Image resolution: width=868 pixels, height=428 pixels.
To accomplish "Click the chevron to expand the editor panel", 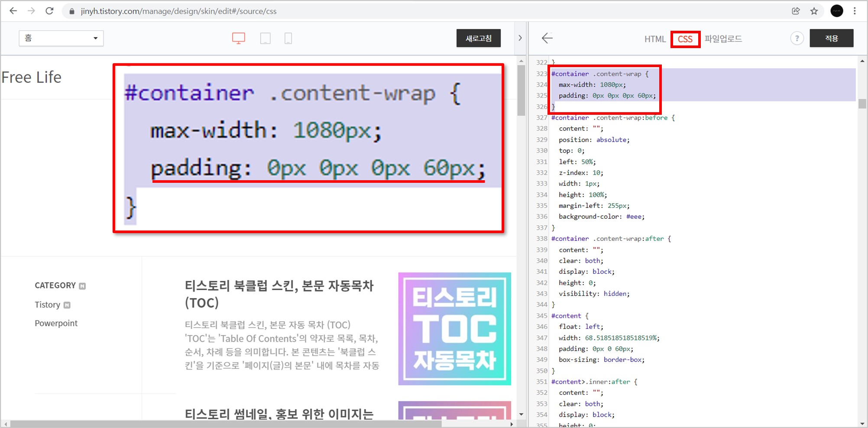I will pos(520,38).
